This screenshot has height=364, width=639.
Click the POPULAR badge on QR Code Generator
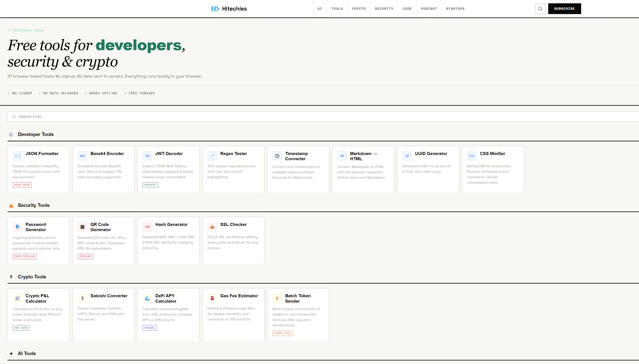click(x=85, y=256)
